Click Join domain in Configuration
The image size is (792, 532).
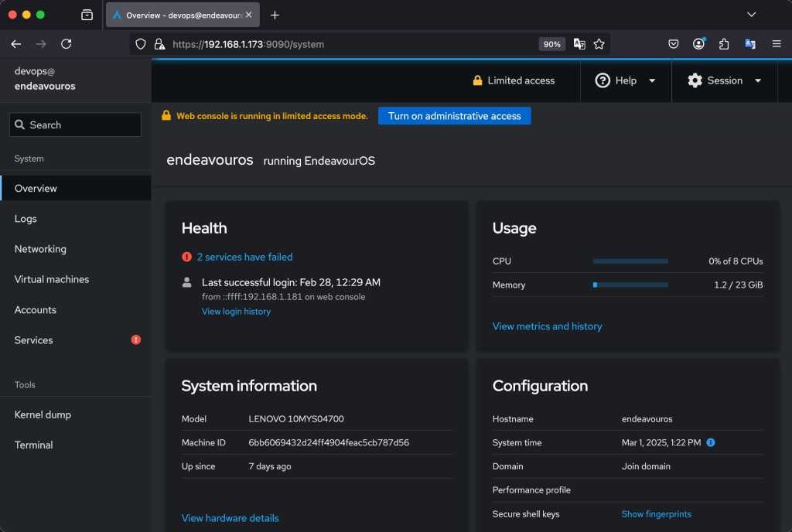point(646,466)
